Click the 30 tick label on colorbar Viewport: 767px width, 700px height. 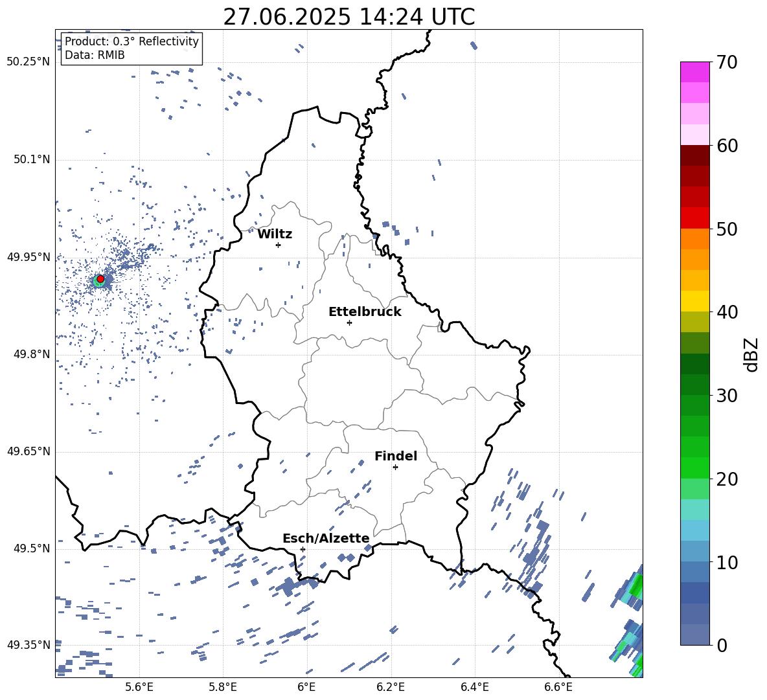727,396
